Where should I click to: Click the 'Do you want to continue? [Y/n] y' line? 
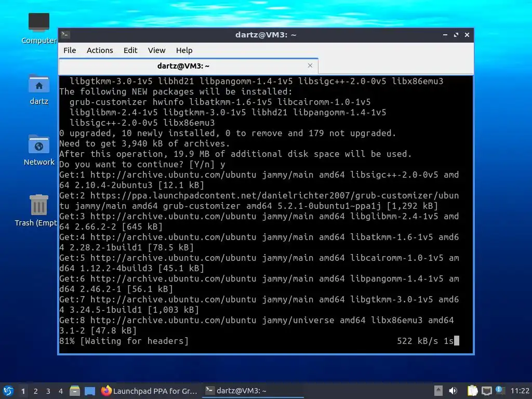click(142, 165)
